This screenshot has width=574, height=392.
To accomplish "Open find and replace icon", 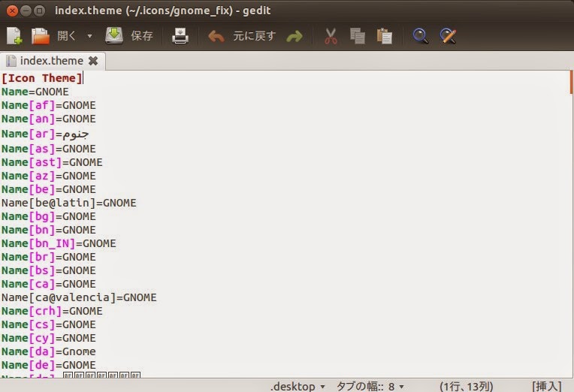I will [448, 36].
